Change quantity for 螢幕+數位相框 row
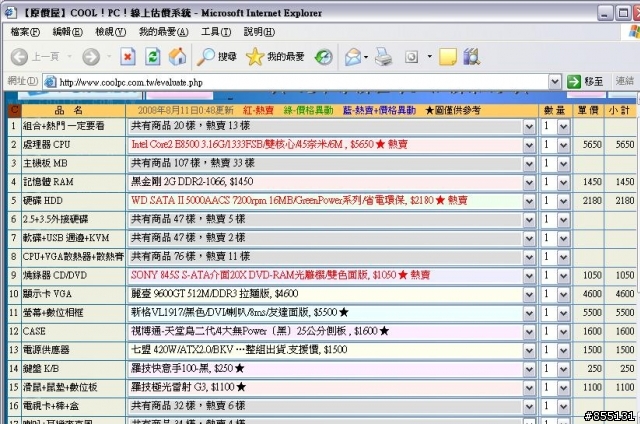The width and height of the screenshot is (640, 424). click(x=556, y=313)
